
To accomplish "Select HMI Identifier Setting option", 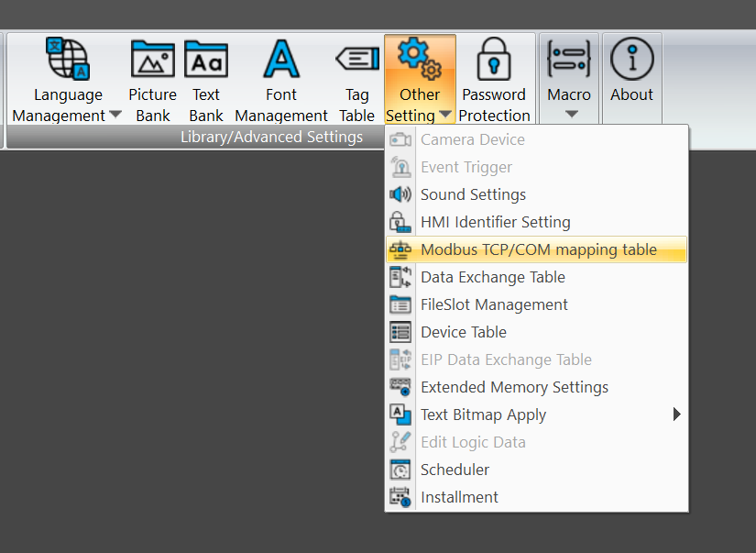I will click(495, 222).
